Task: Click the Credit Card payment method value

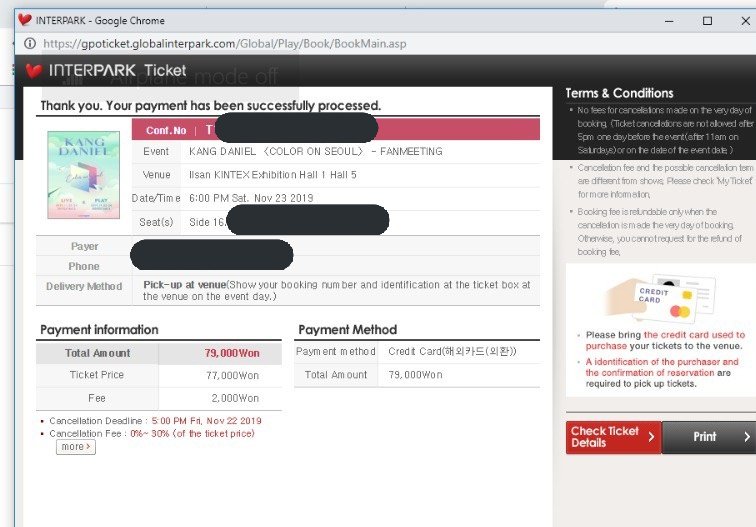Action: [x=452, y=351]
